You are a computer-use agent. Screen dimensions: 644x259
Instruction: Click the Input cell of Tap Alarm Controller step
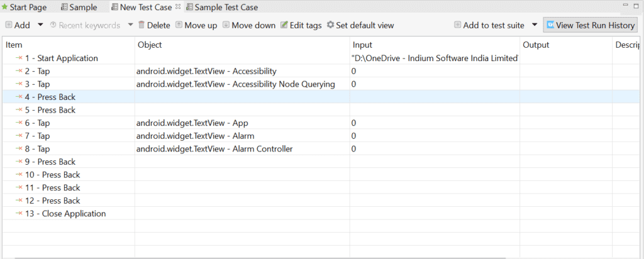[x=434, y=149]
